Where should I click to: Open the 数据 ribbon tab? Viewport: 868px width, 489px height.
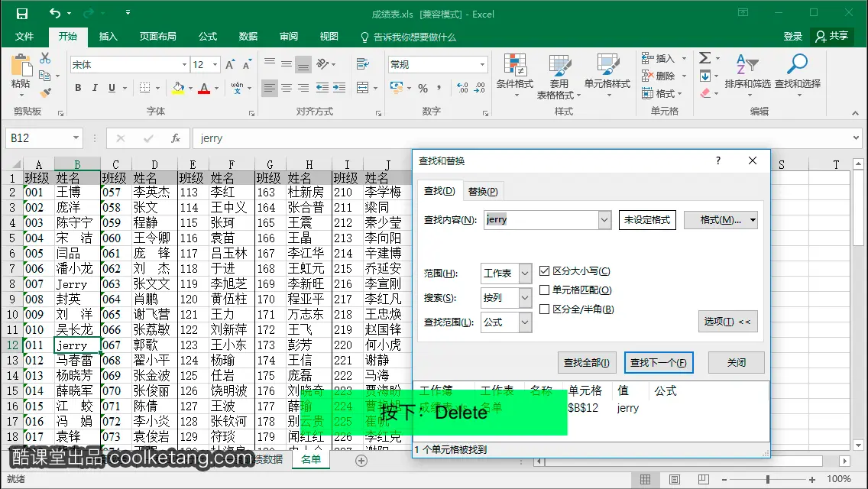coord(248,37)
